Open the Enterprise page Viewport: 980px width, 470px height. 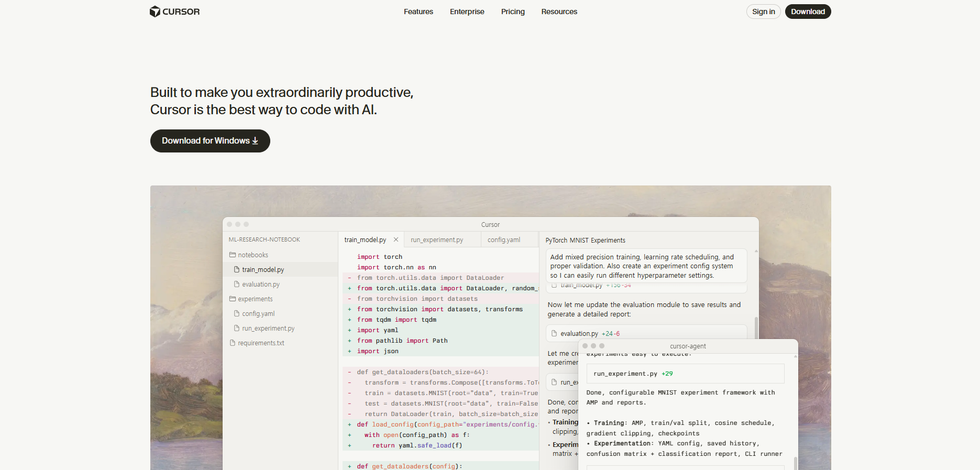pos(467,12)
